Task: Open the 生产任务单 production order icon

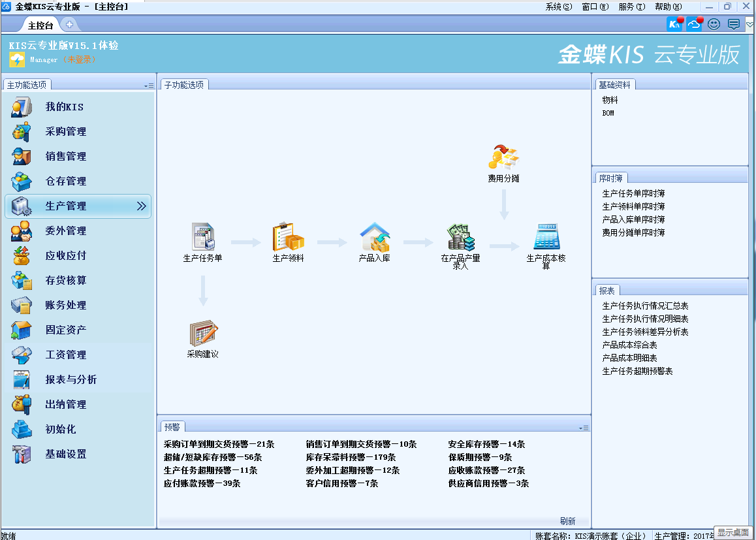Action: tap(202, 237)
